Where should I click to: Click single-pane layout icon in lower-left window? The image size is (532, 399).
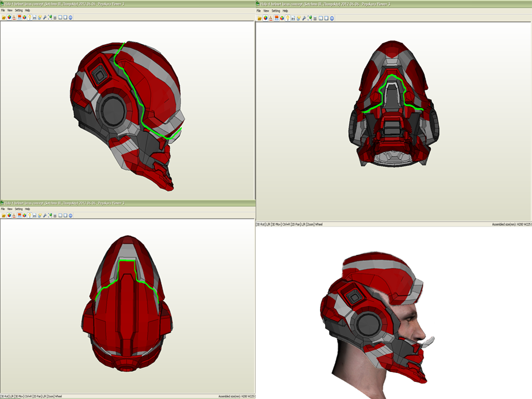(65, 216)
